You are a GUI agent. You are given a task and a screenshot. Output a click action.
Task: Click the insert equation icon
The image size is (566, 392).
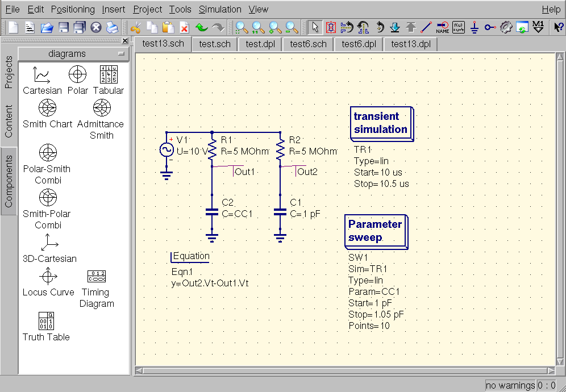459,27
